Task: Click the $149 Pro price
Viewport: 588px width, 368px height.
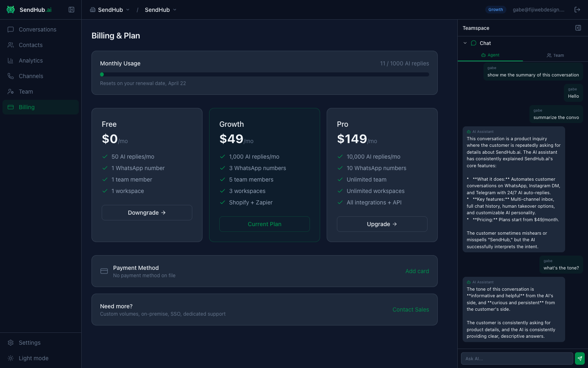Action: 352,139
